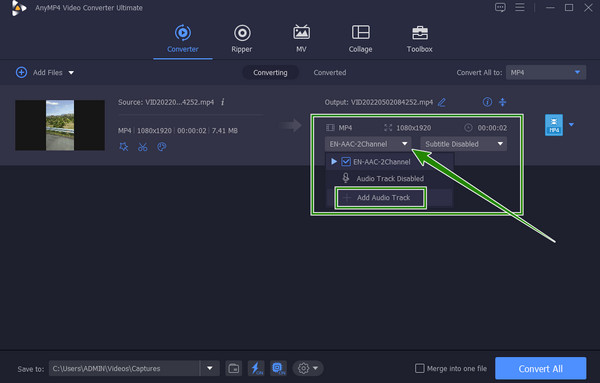The height and width of the screenshot is (383, 600).
Task: Open the Converter tab
Action: point(183,39)
